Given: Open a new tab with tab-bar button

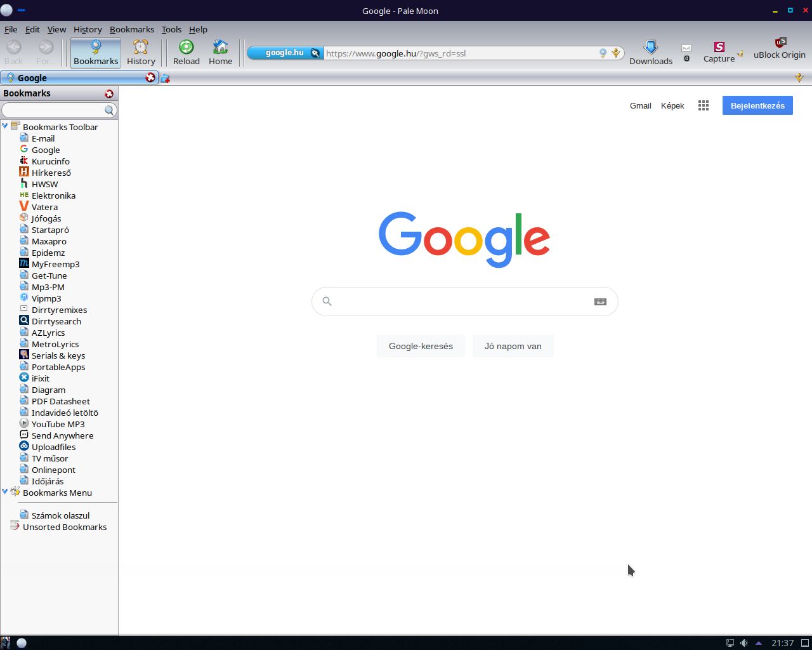Looking at the screenshot, I should (x=166, y=78).
